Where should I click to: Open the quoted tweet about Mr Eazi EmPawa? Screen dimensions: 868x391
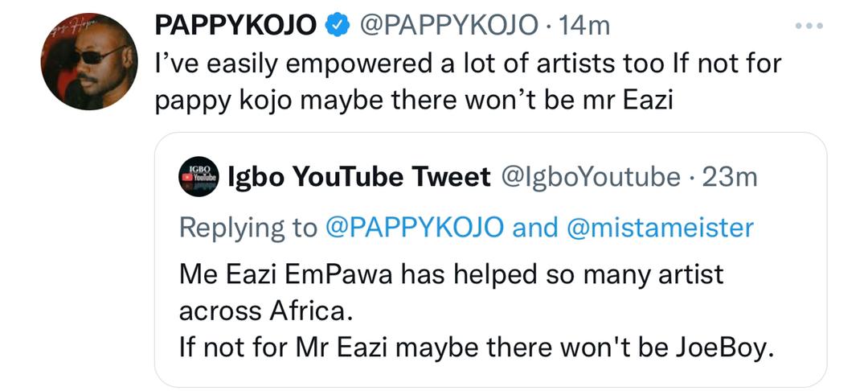click(x=490, y=259)
